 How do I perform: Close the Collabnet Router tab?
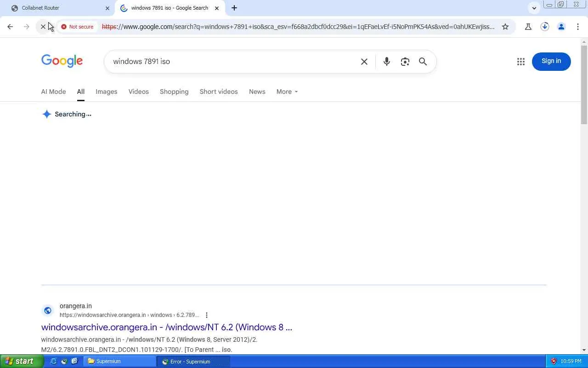click(107, 8)
